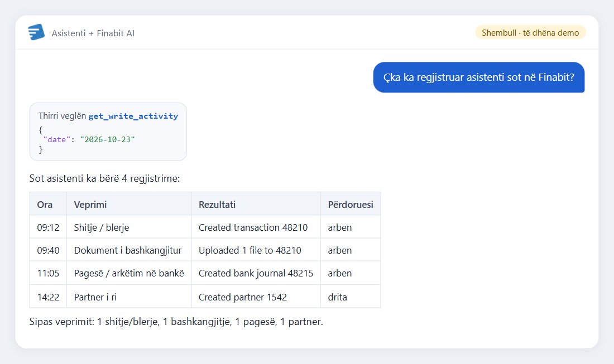614x364 pixels.
Task: Click the 'Përdoruesi' column header
Action: pos(351,204)
